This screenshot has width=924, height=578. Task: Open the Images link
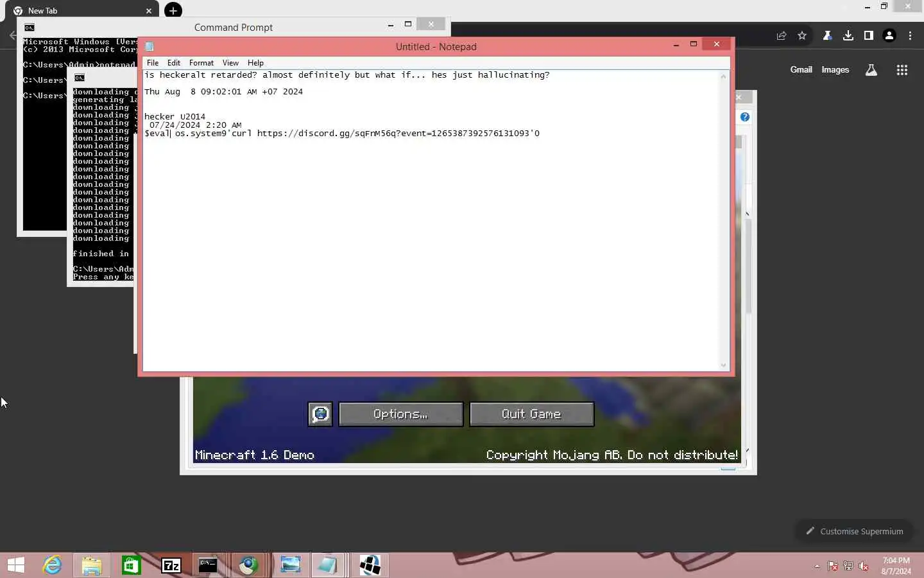[835, 70]
